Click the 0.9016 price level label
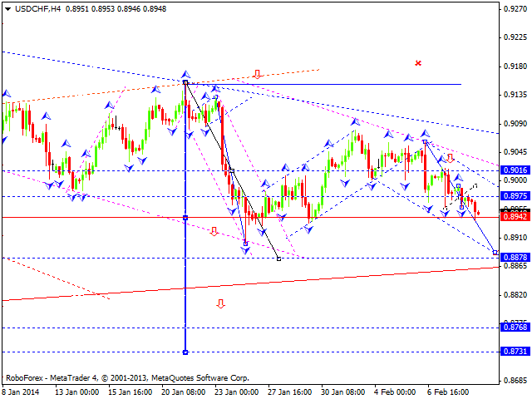Viewport: 532px width, 399px height. [x=515, y=170]
